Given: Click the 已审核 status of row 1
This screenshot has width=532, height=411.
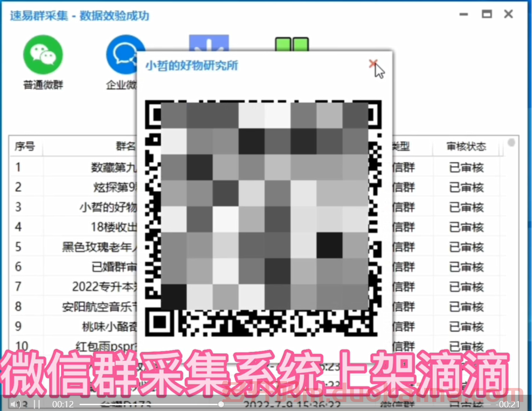Looking at the screenshot, I should [467, 167].
